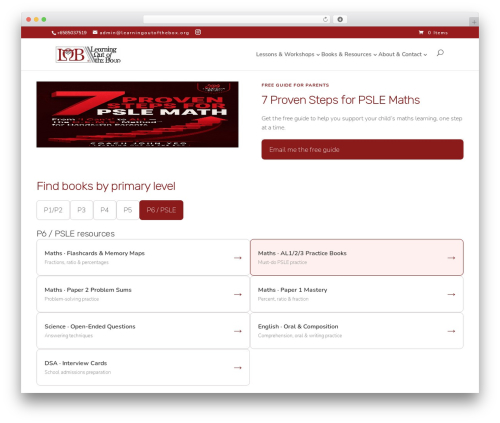Select the P4 level tab
The width and height of the screenshot is (500, 423).
pos(105,210)
